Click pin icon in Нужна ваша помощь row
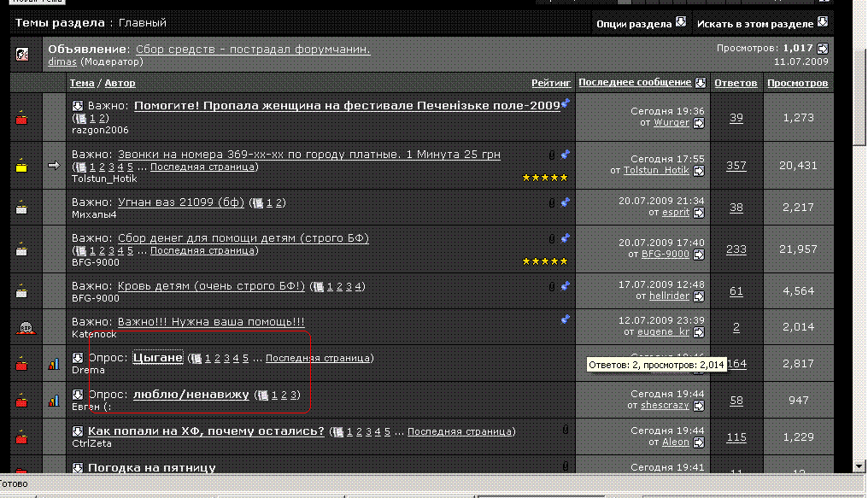This screenshot has height=498, width=868. 565,319
